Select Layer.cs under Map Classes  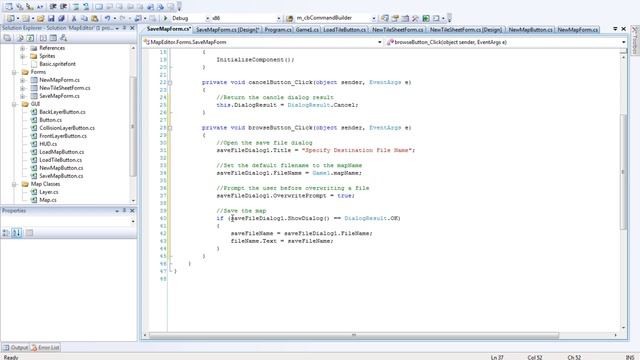(x=49, y=192)
